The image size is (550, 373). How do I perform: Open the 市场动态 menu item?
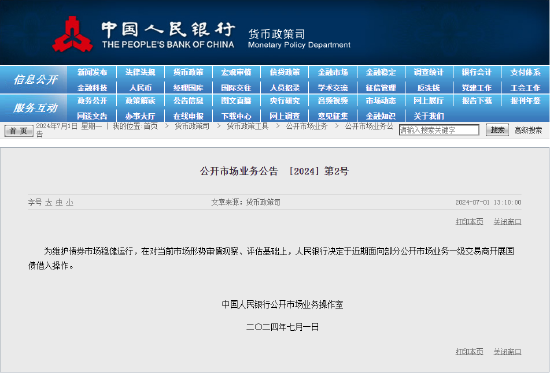[x=381, y=101]
